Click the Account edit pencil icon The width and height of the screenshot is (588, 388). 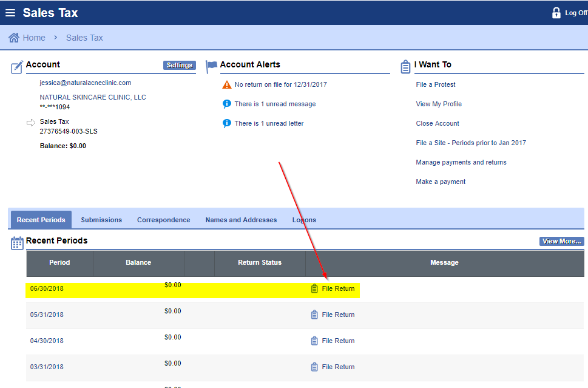[x=17, y=67]
